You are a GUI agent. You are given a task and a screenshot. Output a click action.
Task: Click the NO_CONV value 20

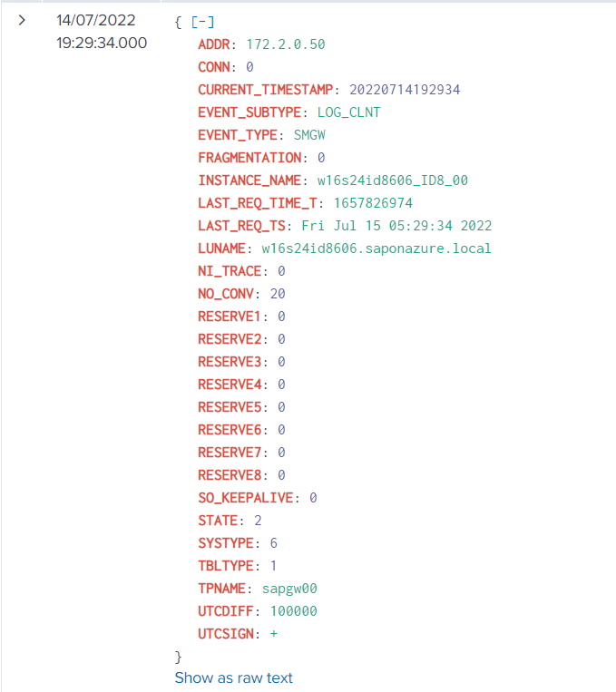278,293
